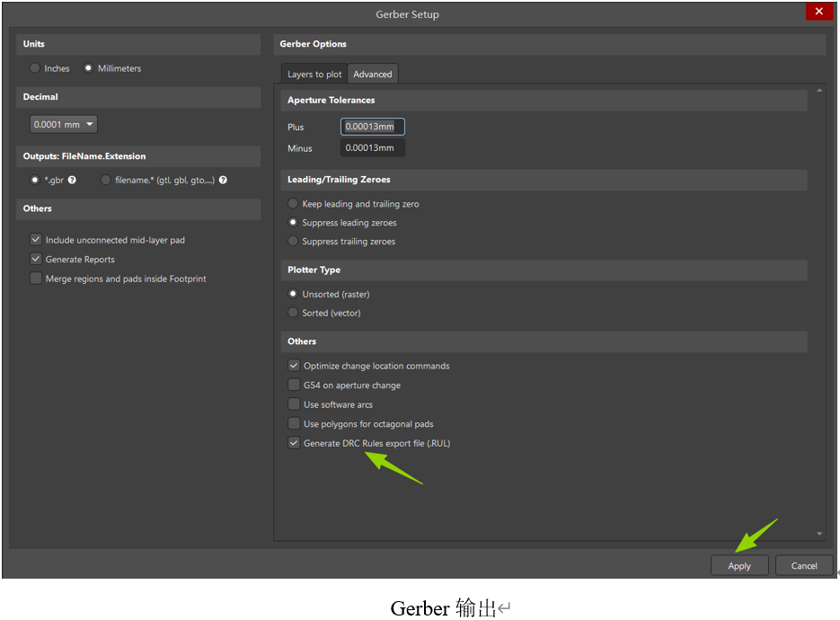Click help icon next to *.gbr
Viewport: 840px width, 620px height.
pos(72,180)
